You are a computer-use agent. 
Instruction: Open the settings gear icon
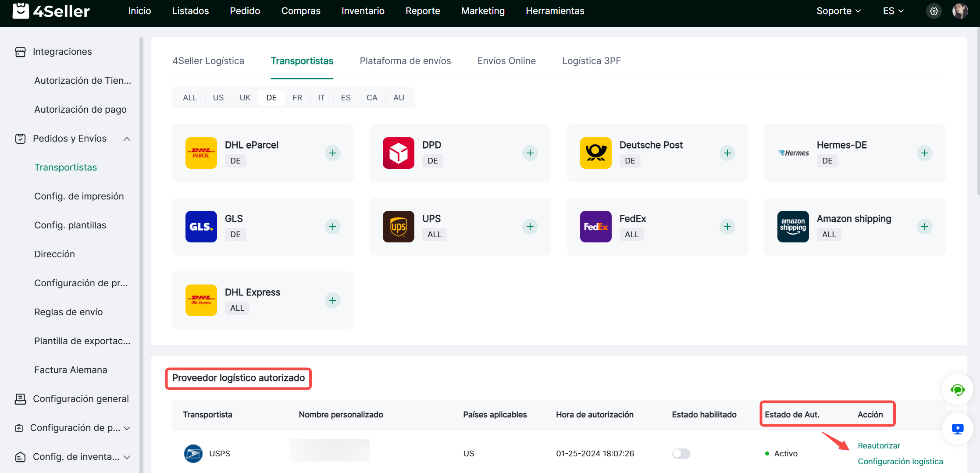[x=934, y=11]
